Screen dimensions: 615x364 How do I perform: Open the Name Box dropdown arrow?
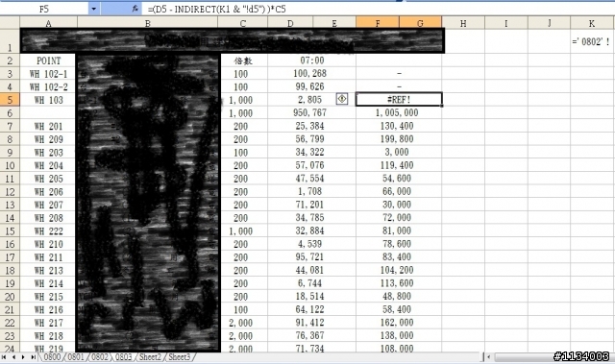[x=93, y=9]
